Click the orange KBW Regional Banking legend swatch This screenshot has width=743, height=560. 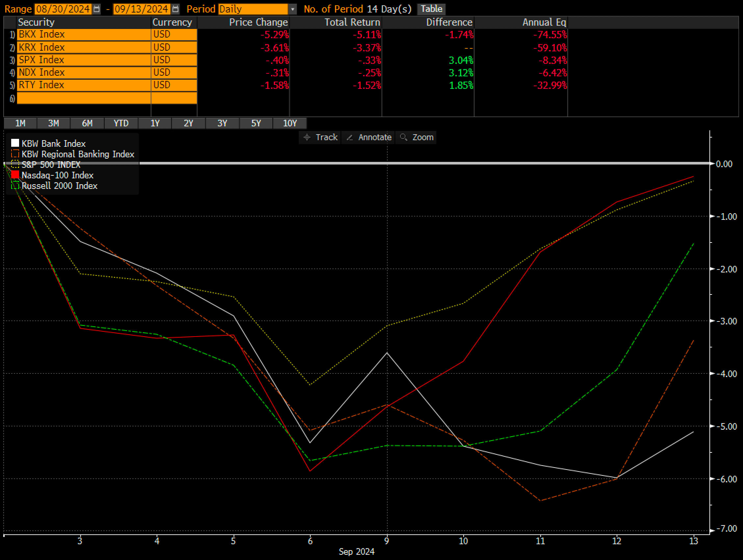point(15,154)
